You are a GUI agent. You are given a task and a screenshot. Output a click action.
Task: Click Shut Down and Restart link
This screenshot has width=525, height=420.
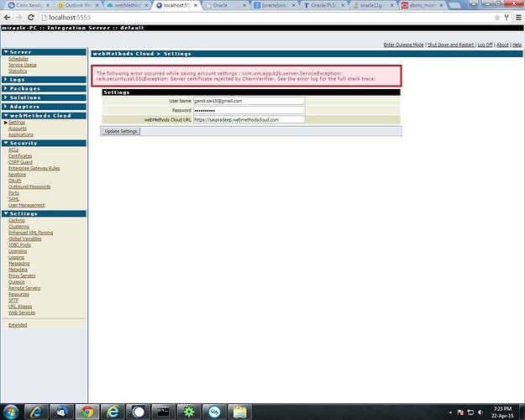[x=451, y=45]
